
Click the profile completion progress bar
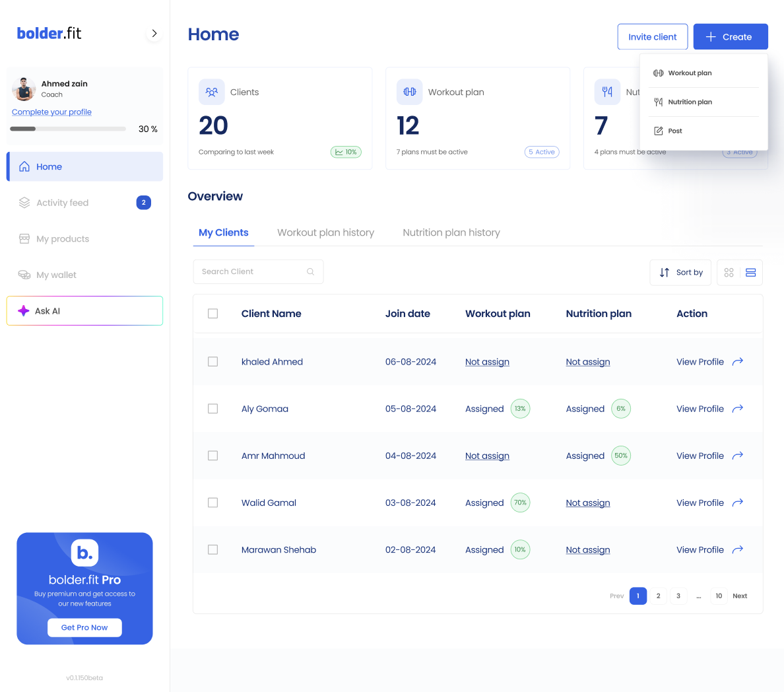click(x=68, y=129)
